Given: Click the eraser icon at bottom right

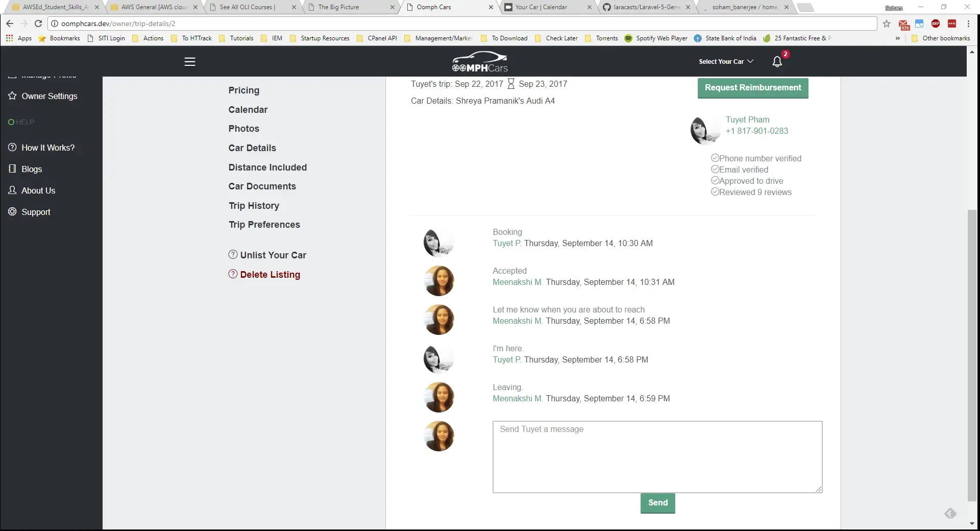Looking at the screenshot, I should [950, 513].
